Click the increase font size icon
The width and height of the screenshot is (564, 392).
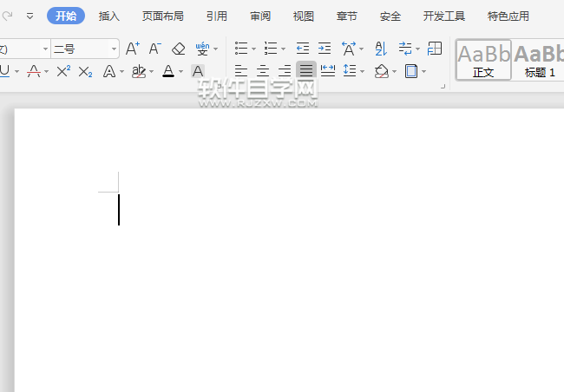(x=133, y=49)
